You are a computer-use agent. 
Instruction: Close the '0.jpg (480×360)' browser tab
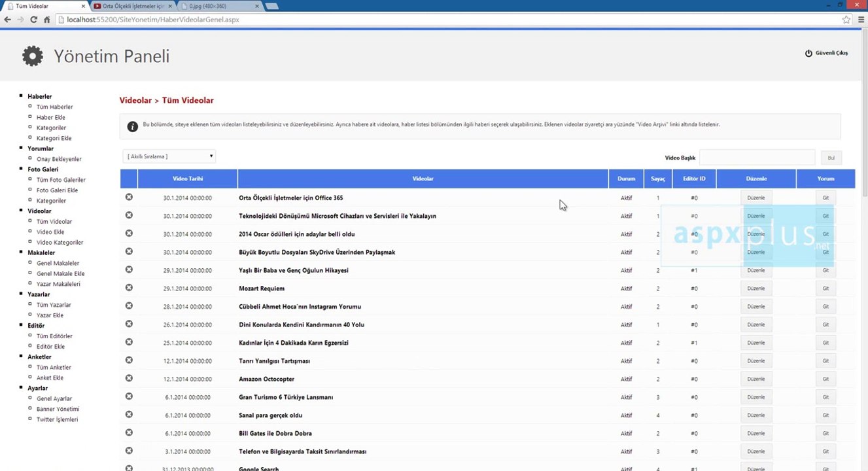258,7
